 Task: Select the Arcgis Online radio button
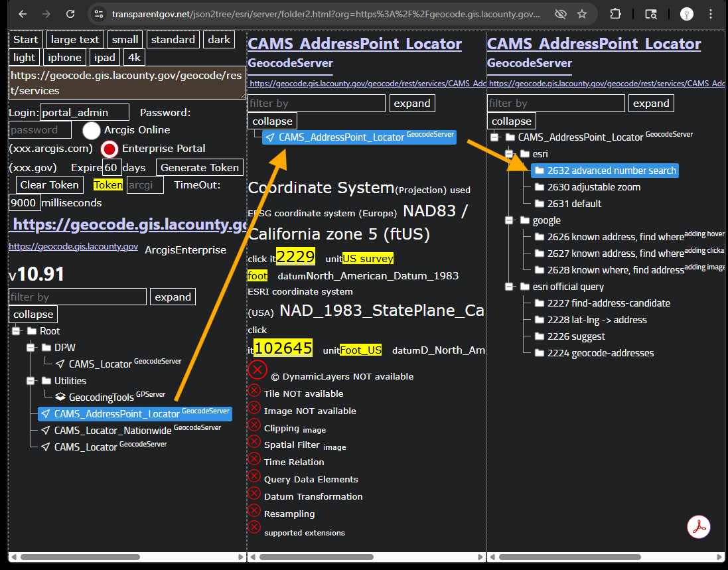(x=92, y=131)
